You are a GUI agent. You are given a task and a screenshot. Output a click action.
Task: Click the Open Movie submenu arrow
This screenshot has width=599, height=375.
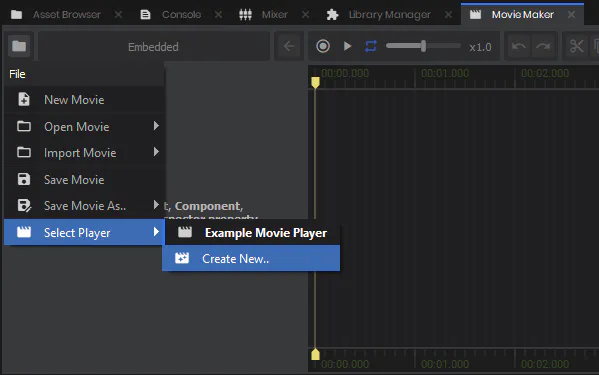point(156,126)
